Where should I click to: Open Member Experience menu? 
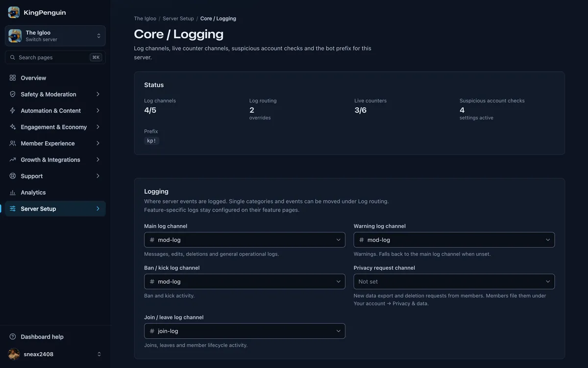click(x=55, y=143)
